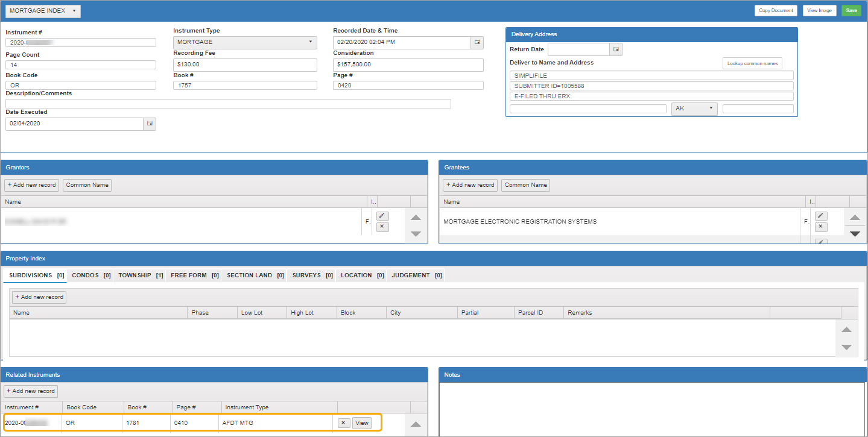Click Lookup common names button
Screen dimensions: 868x437
pyautogui.click(x=752, y=63)
